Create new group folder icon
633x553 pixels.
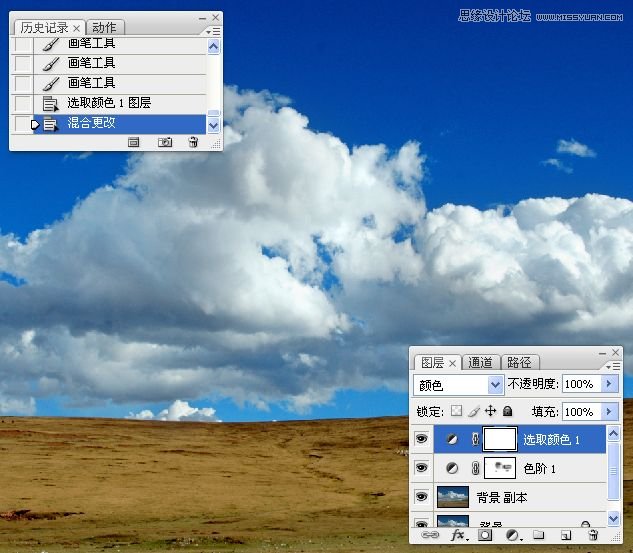539,535
